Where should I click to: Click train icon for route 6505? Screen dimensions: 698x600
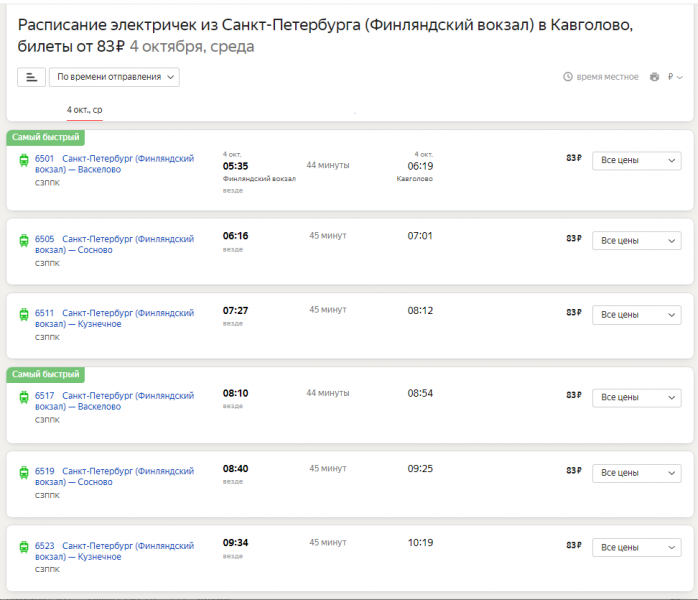tap(24, 240)
